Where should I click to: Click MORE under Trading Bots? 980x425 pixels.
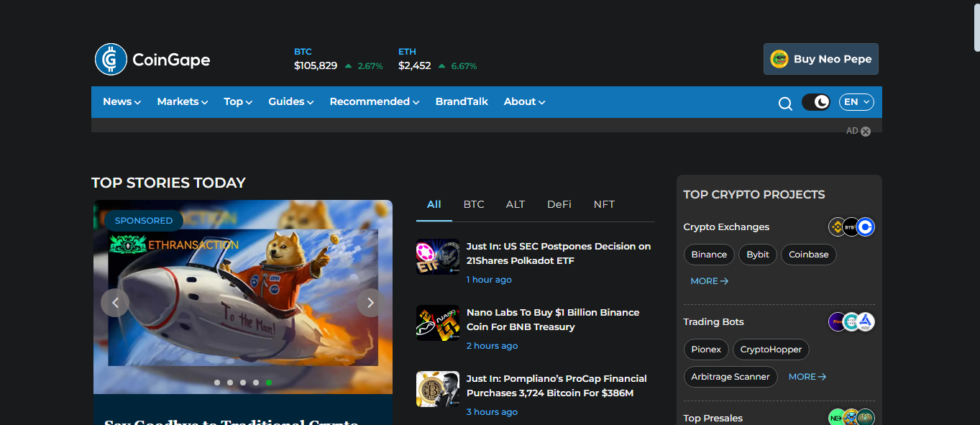click(807, 377)
